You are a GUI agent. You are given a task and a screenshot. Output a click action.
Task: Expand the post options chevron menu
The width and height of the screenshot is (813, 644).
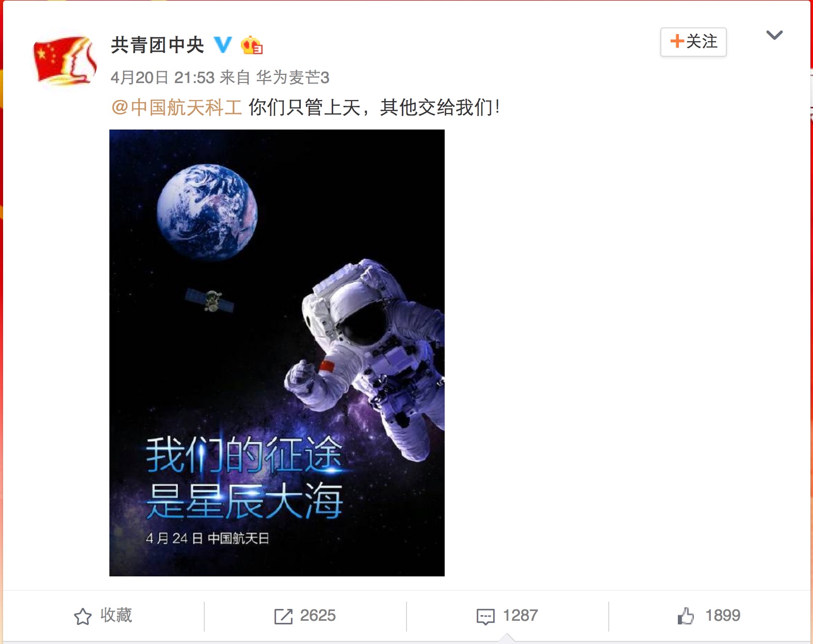[x=774, y=35]
